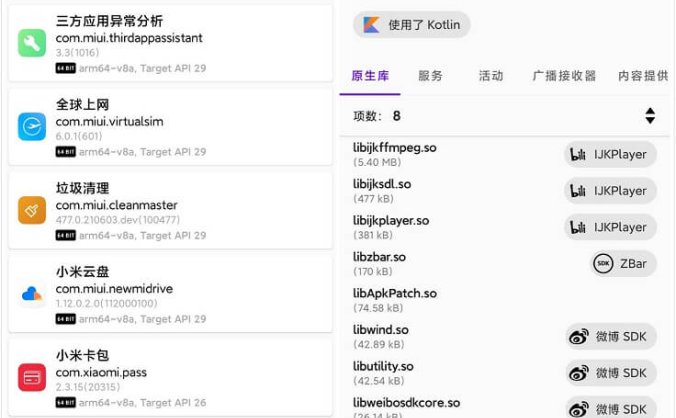This screenshot has width=676, height=418.
Task: Click version text 3.3(1016)
Action: tap(77, 53)
